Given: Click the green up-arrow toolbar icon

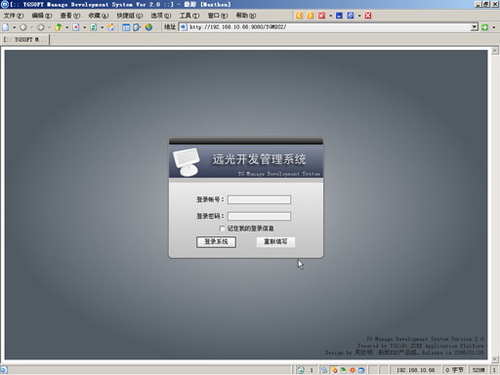Looking at the screenshot, I should click(58, 27).
